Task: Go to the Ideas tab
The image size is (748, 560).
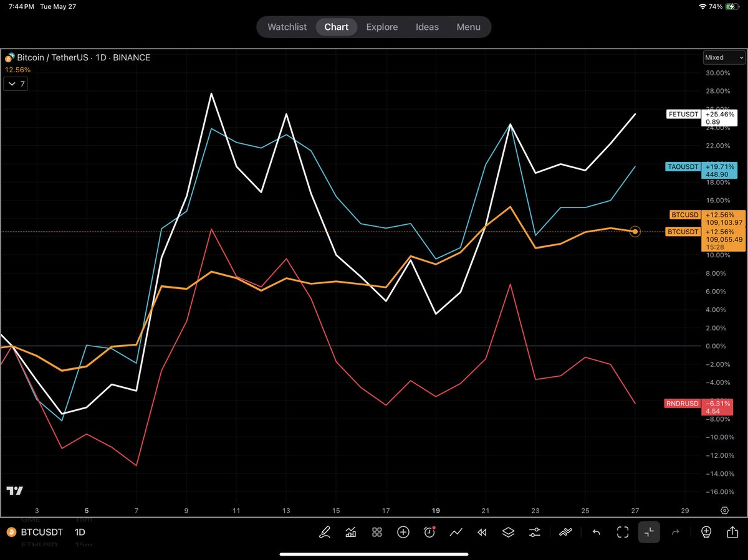Action: point(428,27)
